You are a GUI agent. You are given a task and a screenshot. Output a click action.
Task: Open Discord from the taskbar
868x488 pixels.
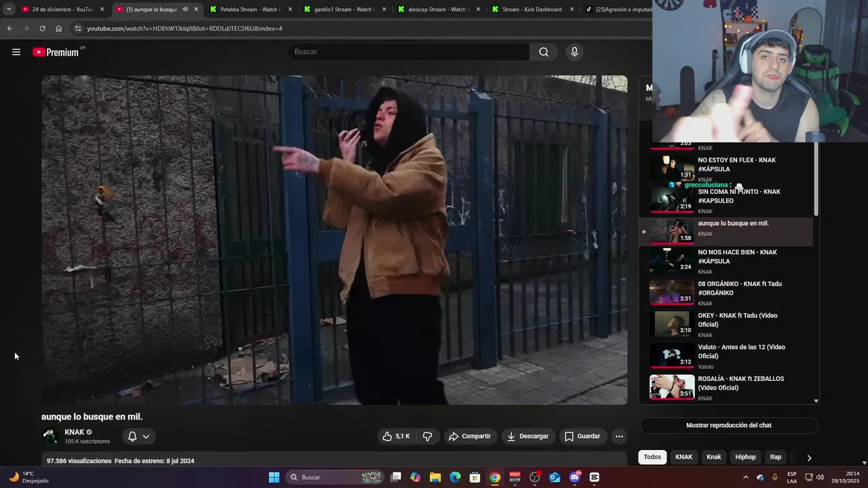point(574,477)
